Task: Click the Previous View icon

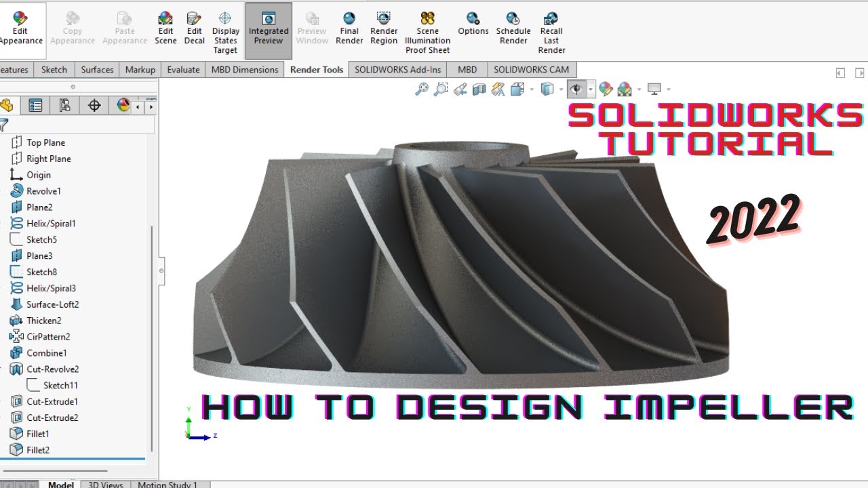Action: (x=460, y=89)
